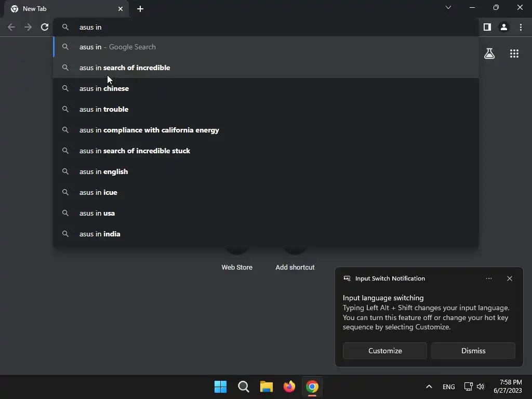532x399 pixels.
Task: Click the ENG language indicator
Action: coord(448,387)
